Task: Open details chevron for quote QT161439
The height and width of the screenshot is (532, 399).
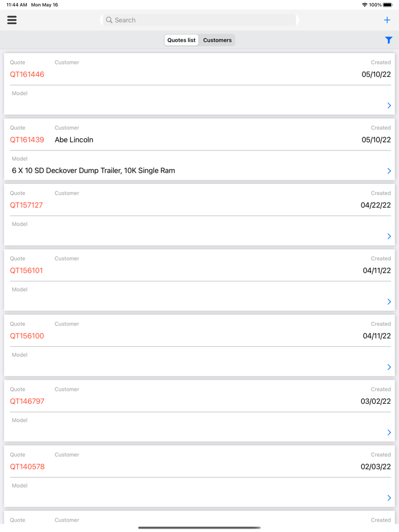Action: (389, 171)
